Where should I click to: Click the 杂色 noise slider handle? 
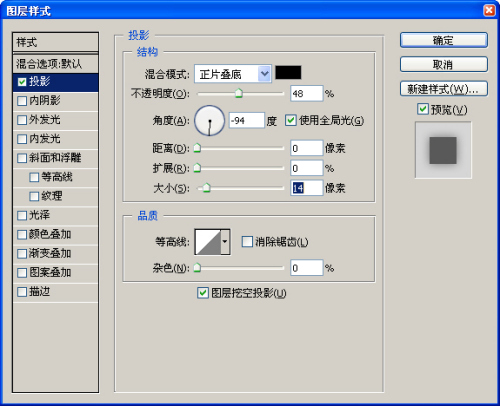[x=197, y=267]
